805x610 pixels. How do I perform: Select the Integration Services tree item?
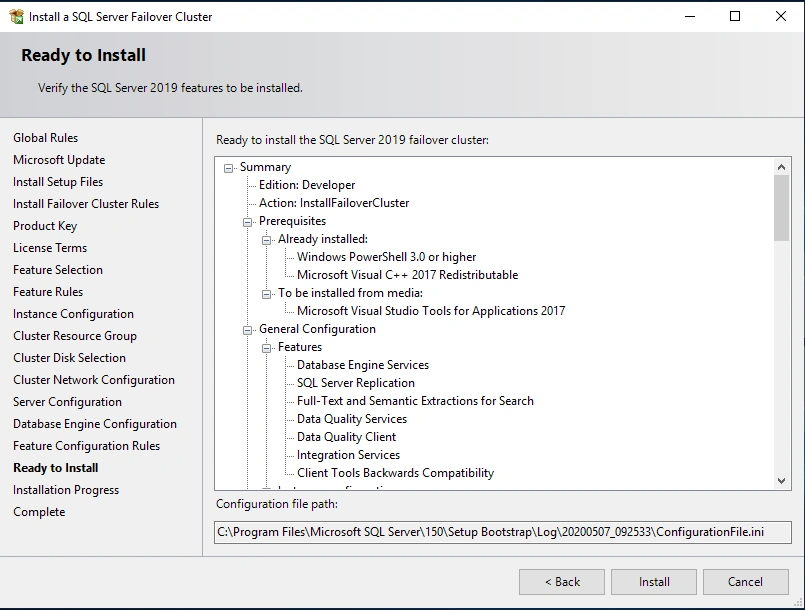point(348,455)
